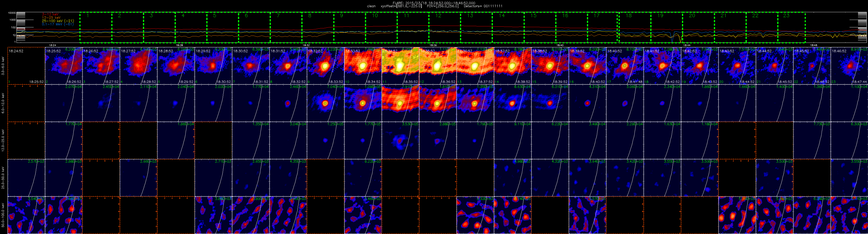The image size is (868, 234).
Task: Open the 25.0-50.0 keV image labeled 4.98E+03
Action: click(x=513, y=178)
